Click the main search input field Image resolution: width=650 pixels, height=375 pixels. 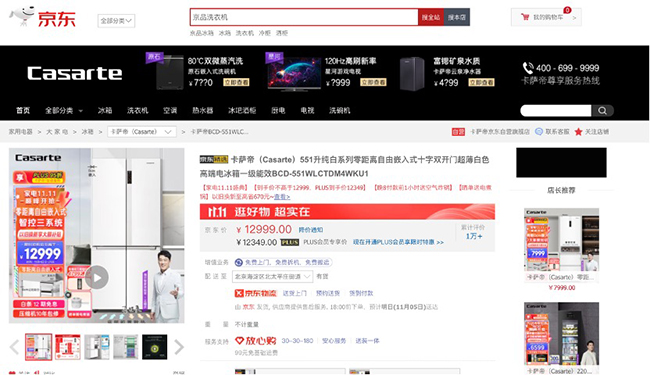304,17
